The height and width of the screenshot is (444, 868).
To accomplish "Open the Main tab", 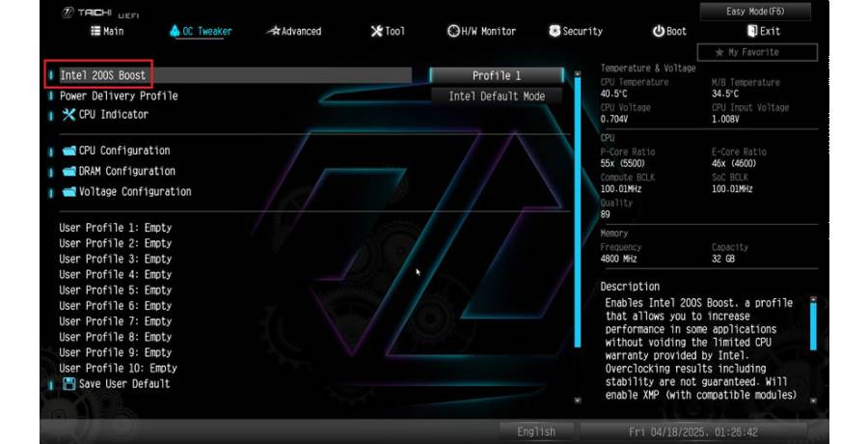I will [x=107, y=31].
